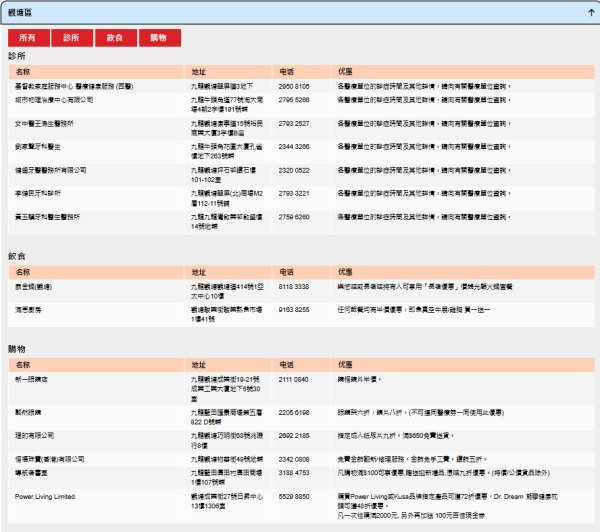Click the offer text mentioning Dr. Dream

(x=447, y=506)
